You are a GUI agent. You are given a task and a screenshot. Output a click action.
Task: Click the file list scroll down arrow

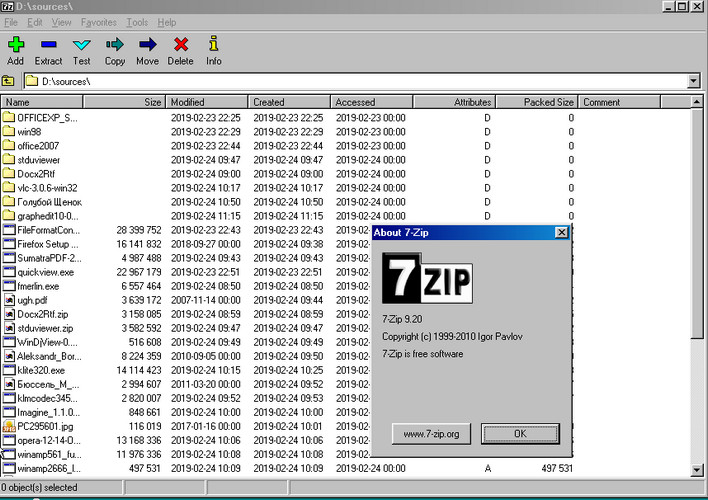pos(697,470)
